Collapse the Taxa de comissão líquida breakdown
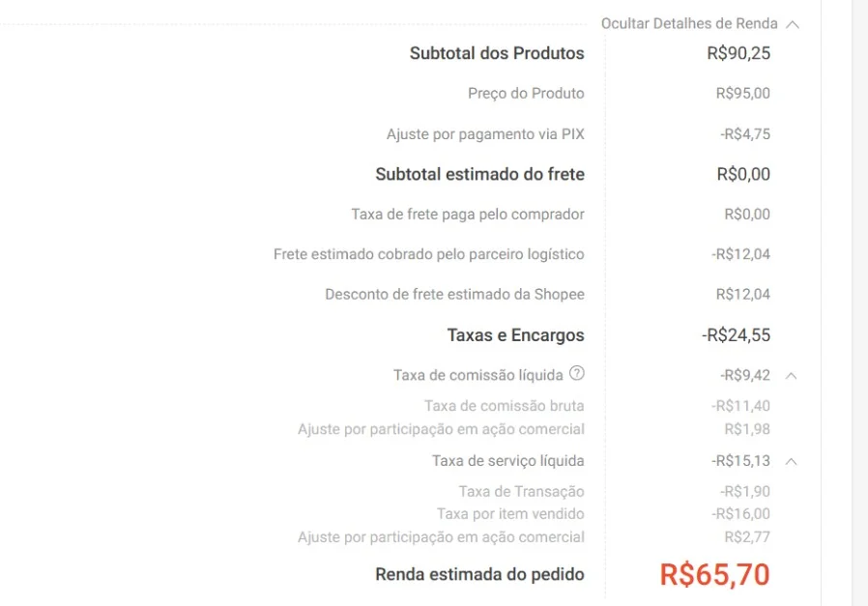The height and width of the screenshot is (606, 868). [791, 375]
